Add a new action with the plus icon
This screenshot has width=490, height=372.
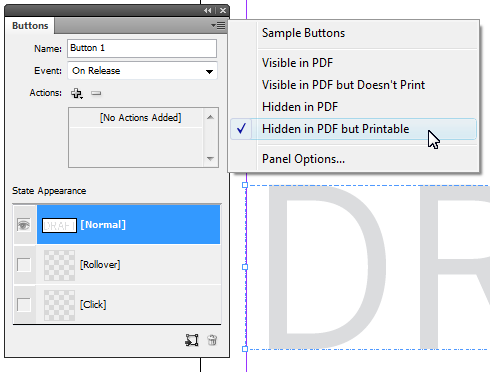pyautogui.click(x=77, y=93)
